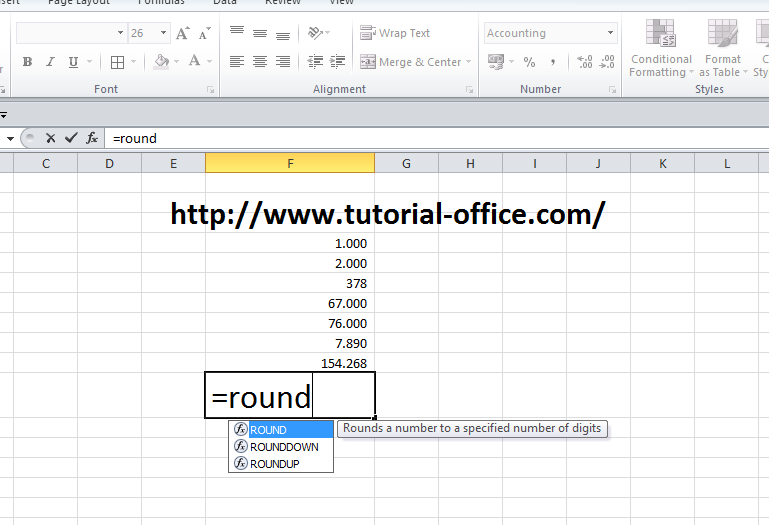
Task: Open Name Box dropdown arrow
Action: (10, 138)
